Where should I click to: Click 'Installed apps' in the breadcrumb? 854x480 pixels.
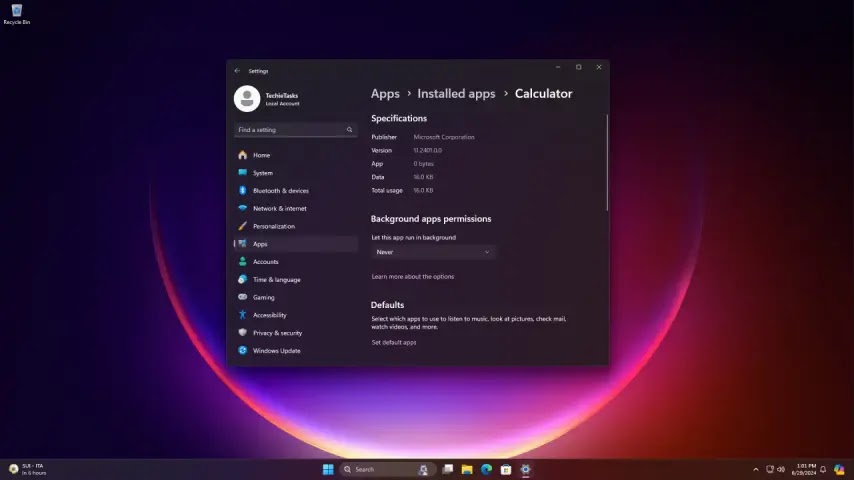pos(456,94)
